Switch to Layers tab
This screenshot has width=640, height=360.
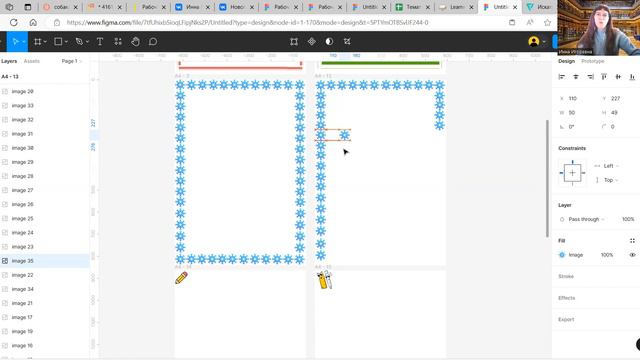tap(9, 61)
